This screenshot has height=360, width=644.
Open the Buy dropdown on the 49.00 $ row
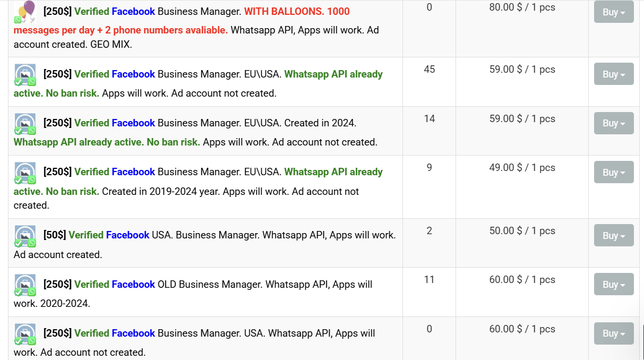click(614, 172)
